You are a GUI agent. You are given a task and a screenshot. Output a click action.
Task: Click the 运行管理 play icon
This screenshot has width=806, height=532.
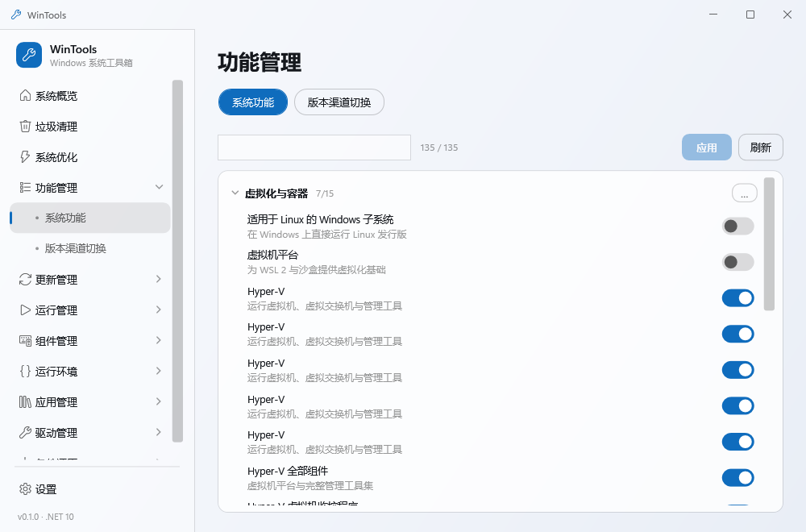tap(25, 310)
